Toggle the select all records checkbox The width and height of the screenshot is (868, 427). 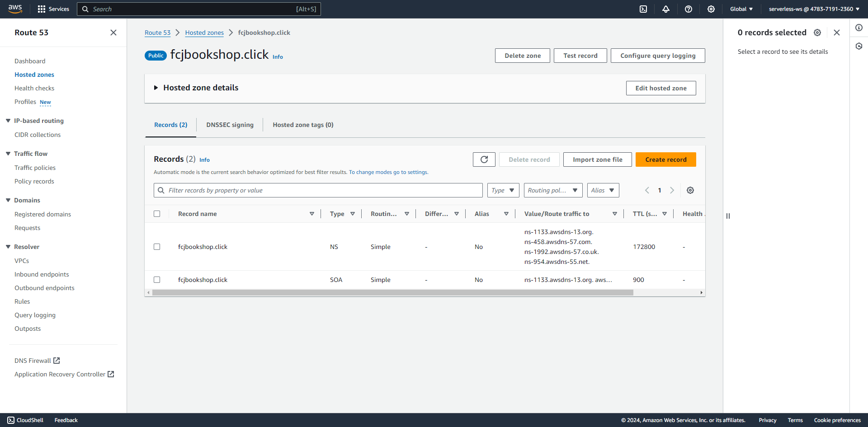click(x=157, y=214)
